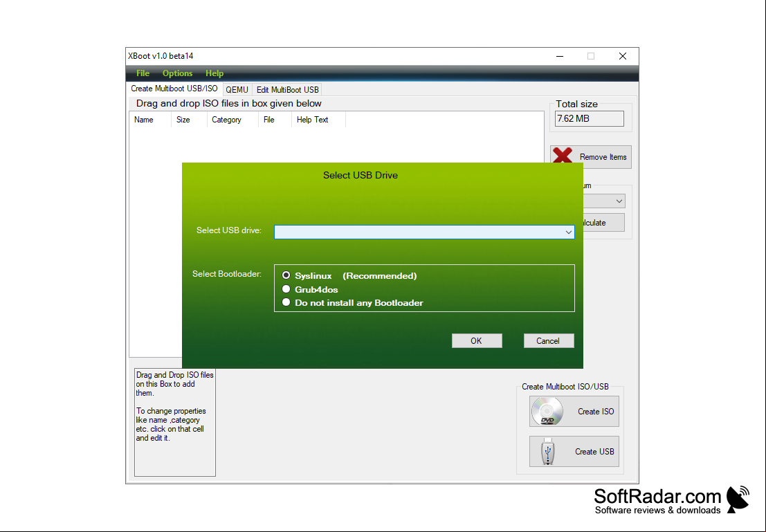Switch to the QEMU tab
Image resolution: width=766 pixels, height=532 pixels.
click(237, 90)
